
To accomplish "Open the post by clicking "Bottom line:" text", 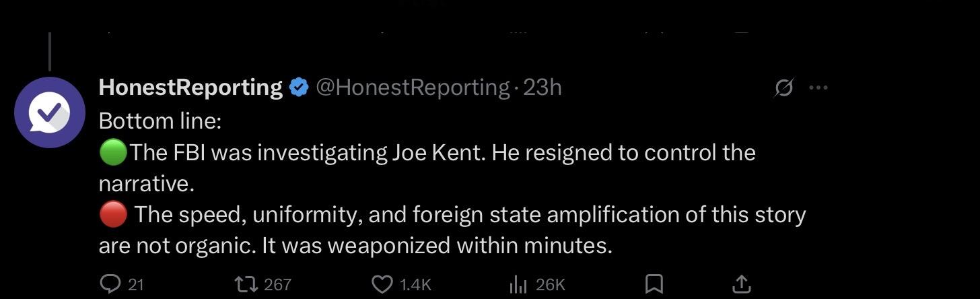I will [160, 121].
